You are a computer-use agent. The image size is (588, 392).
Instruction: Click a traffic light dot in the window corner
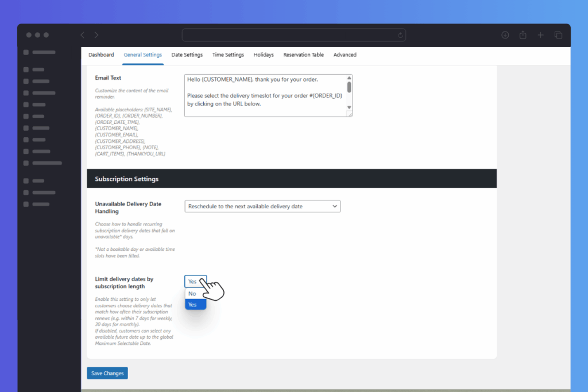click(29, 34)
